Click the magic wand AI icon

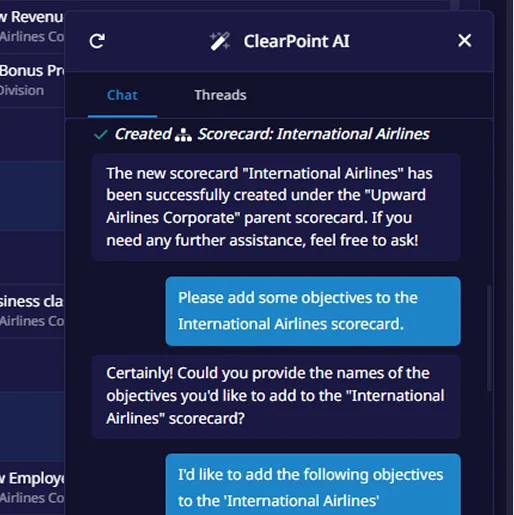coord(220,41)
